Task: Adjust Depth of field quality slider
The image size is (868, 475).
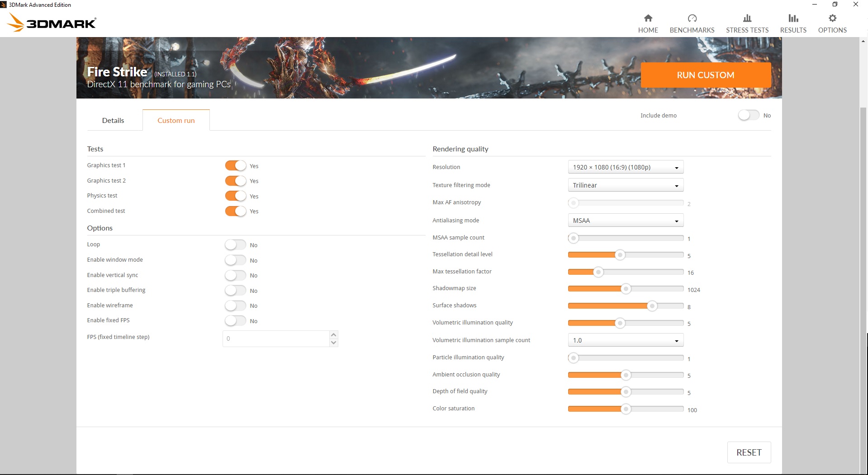Action: pyautogui.click(x=626, y=392)
